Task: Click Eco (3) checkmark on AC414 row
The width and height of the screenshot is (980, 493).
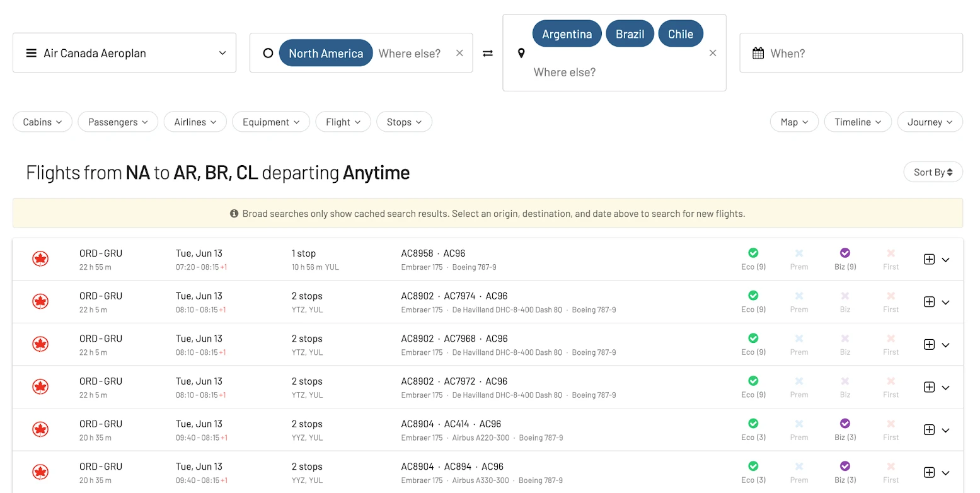Action: pos(753,424)
